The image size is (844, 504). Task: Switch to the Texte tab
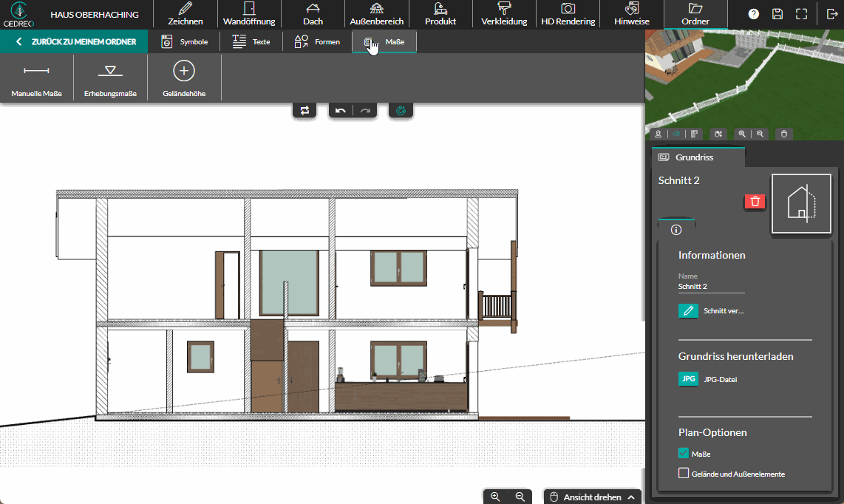click(251, 42)
